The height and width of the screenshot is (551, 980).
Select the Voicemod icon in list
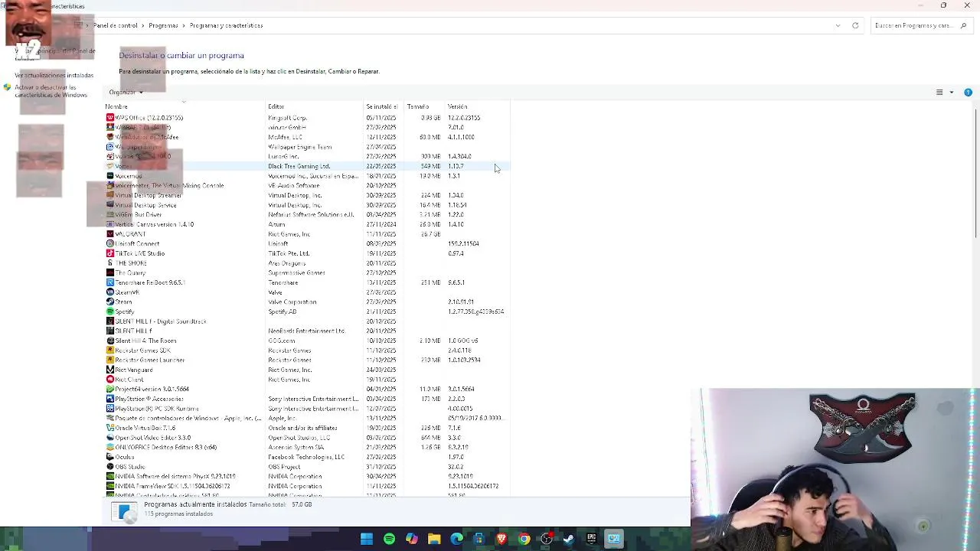(x=109, y=176)
